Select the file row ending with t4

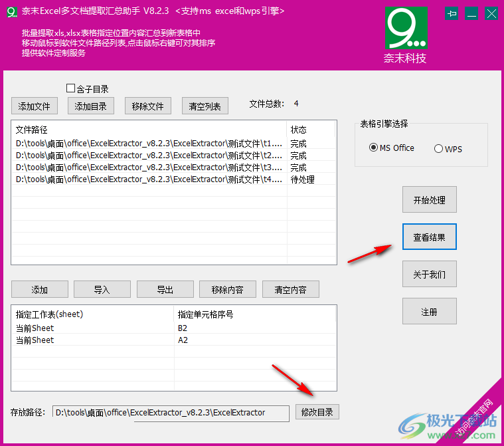click(174, 179)
